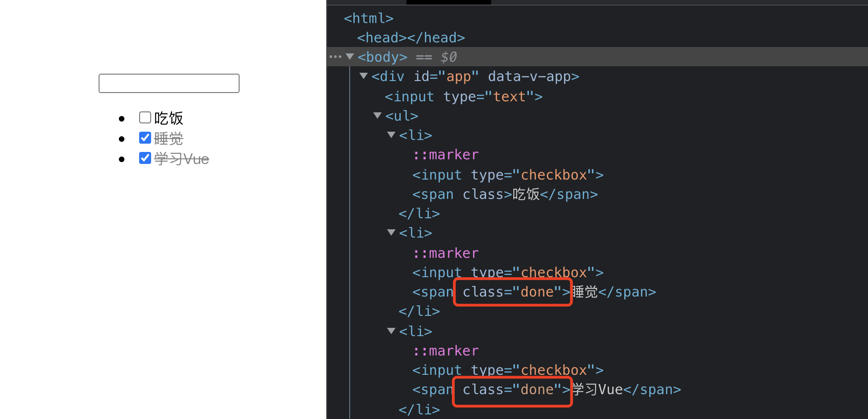Select the head element line
This screenshot has width=868, height=419.
411,37
